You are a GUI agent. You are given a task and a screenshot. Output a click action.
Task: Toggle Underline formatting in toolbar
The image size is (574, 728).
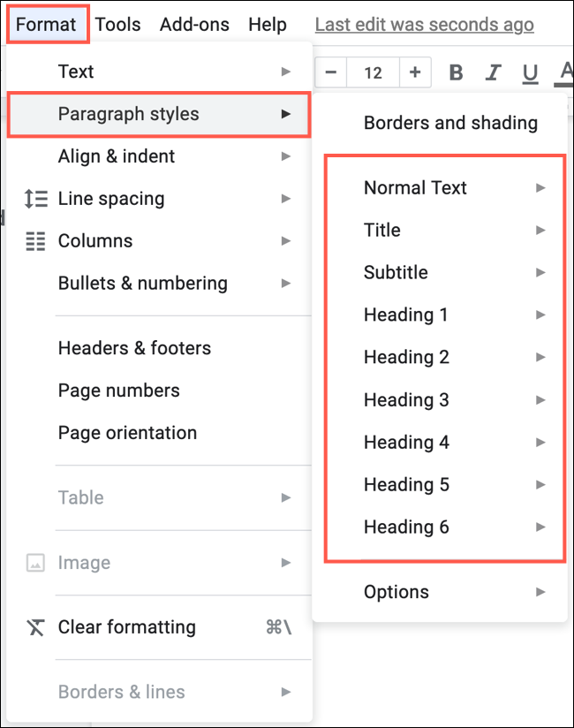[530, 72]
